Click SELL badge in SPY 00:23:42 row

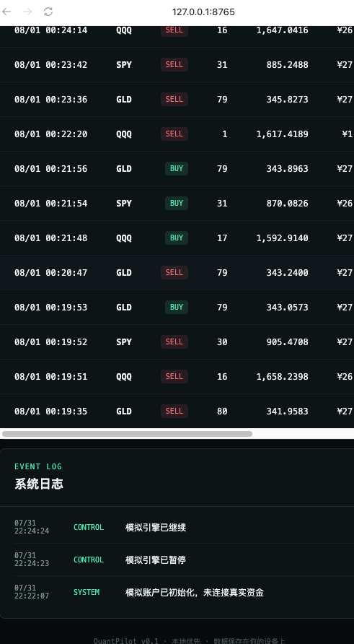[x=174, y=64]
